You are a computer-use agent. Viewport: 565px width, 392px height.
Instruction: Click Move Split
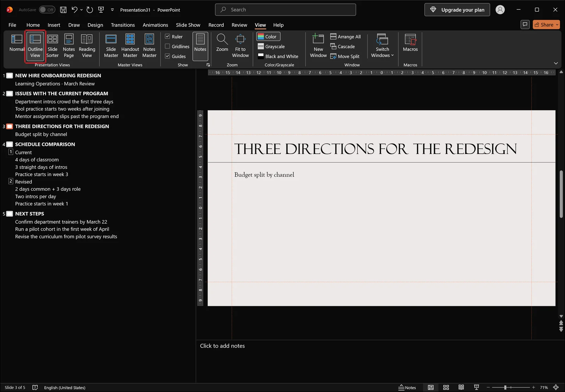[345, 56]
